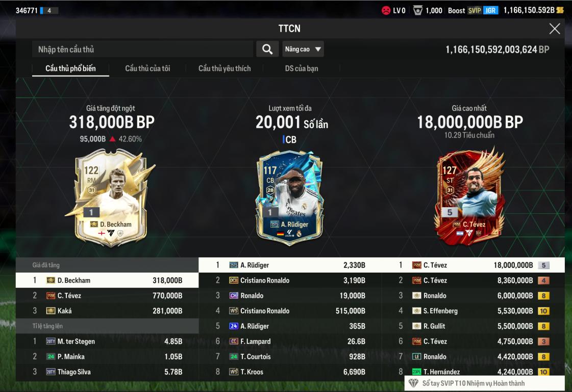Open the Cầu thủ yêu thích tab

coord(225,68)
